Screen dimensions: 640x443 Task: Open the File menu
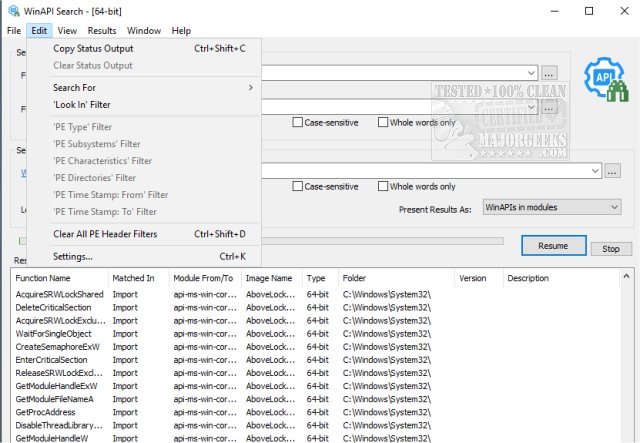pos(14,31)
